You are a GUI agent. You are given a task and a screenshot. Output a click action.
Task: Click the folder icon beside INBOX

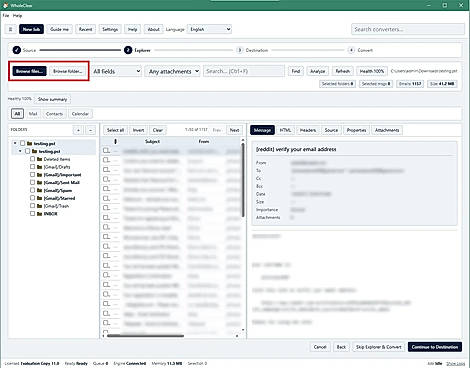pos(39,214)
